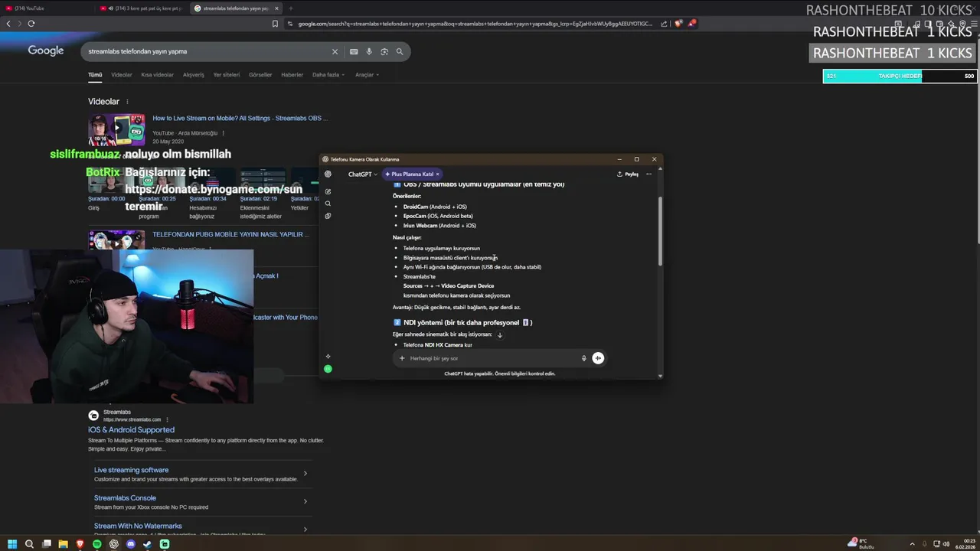Expand 'Stream With No Watermarks' sitelink chevron
Image resolution: width=980 pixels, height=551 pixels.
point(305,529)
